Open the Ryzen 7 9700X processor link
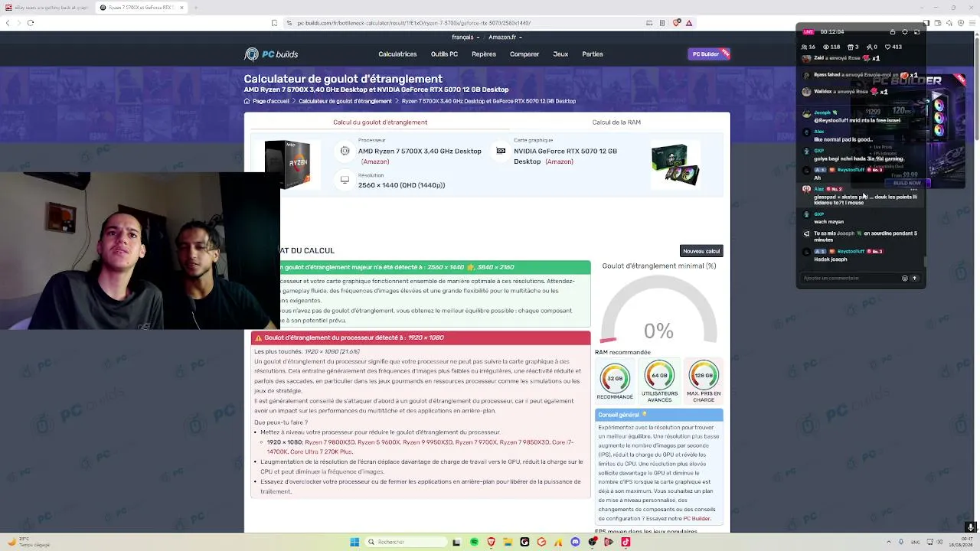Viewport: 980px width, 551px height. coord(476,442)
